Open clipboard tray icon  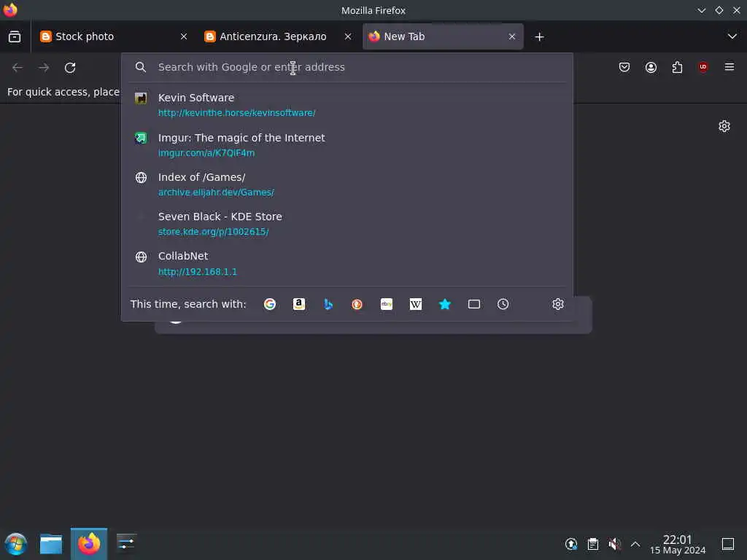(592, 544)
